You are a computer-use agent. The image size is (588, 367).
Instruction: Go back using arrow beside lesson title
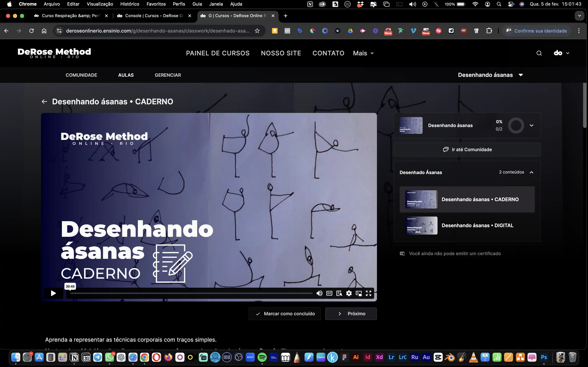click(x=44, y=102)
